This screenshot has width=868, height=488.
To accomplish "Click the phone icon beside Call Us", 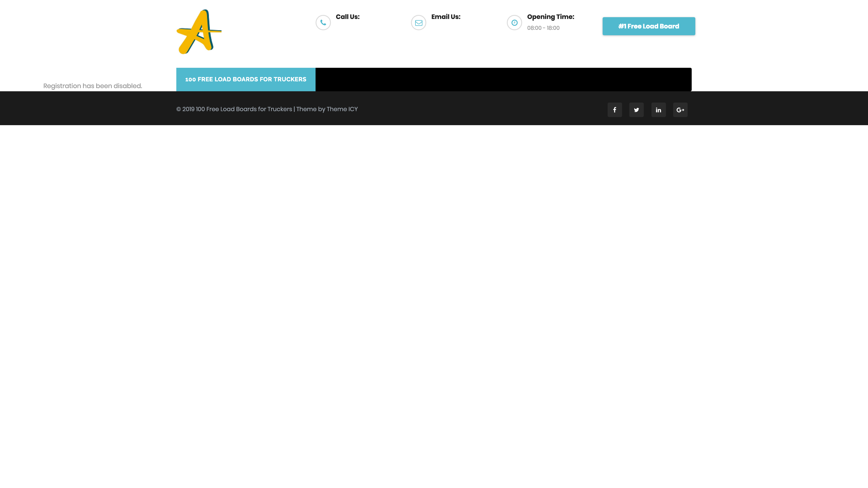I will point(323,23).
